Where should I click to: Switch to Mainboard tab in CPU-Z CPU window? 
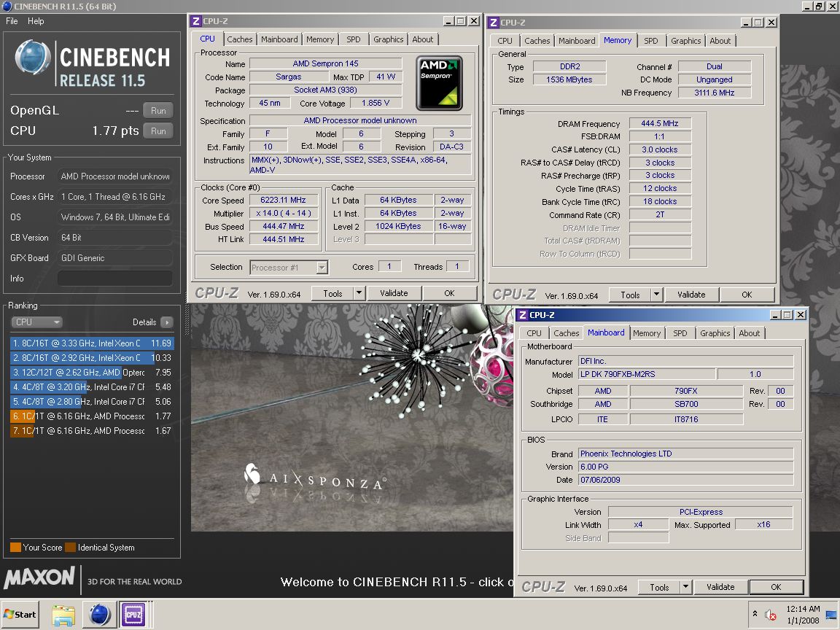279,39
